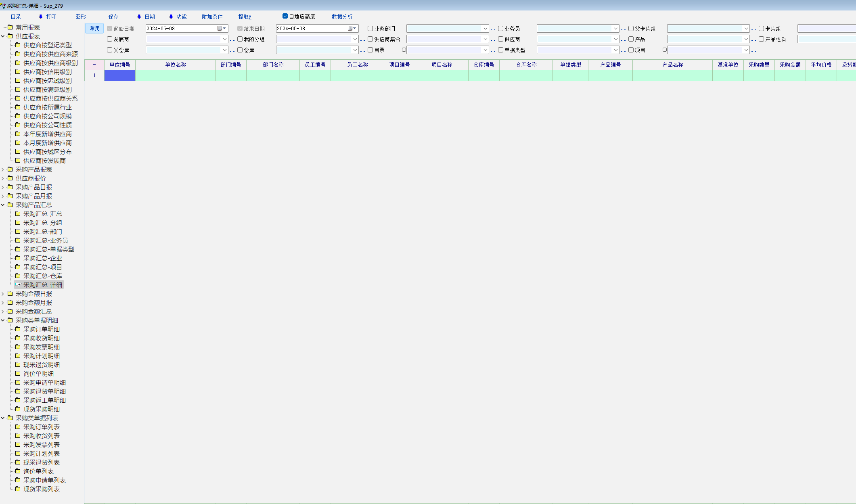Click the 日期 down-arrow icon
This screenshot has width=856, height=504.
(x=139, y=17)
